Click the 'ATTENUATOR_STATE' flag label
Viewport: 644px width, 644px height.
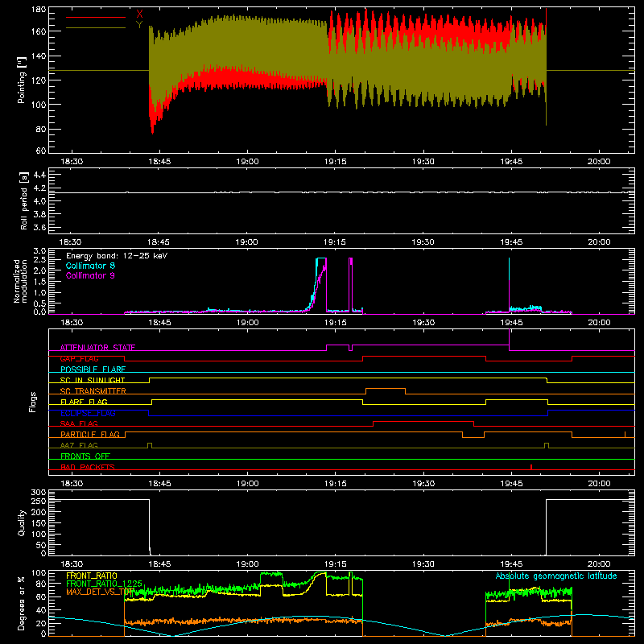coord(97,348)
